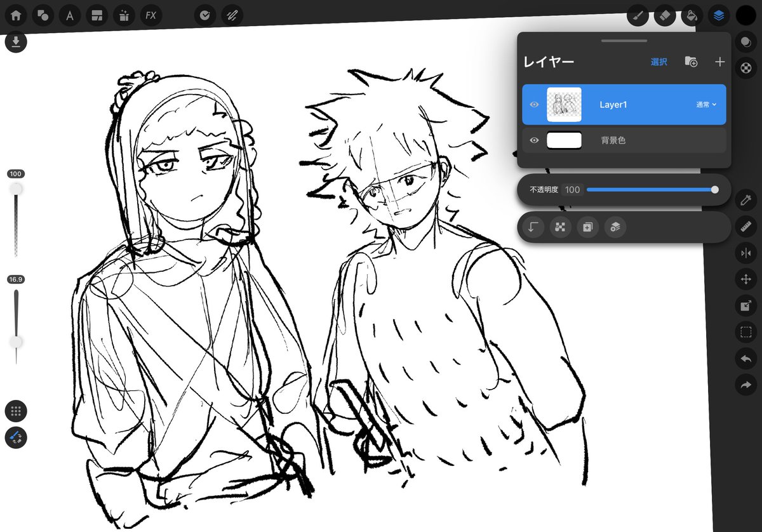Select the Layer1 row name
Image resolution: width=762 pixels, height=532 pixels.
pyautogui.click(x=613, y=105)
